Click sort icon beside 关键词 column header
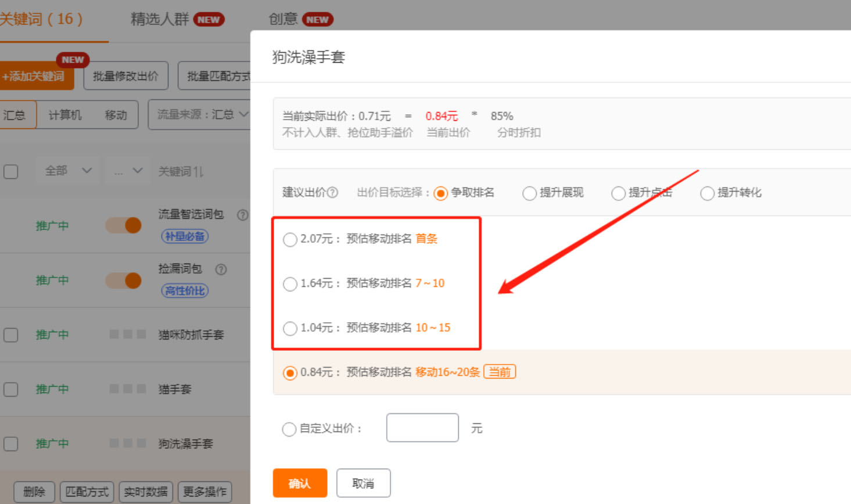Image resolution: width=851 pixels, height=504 pixels. point(198,171)
